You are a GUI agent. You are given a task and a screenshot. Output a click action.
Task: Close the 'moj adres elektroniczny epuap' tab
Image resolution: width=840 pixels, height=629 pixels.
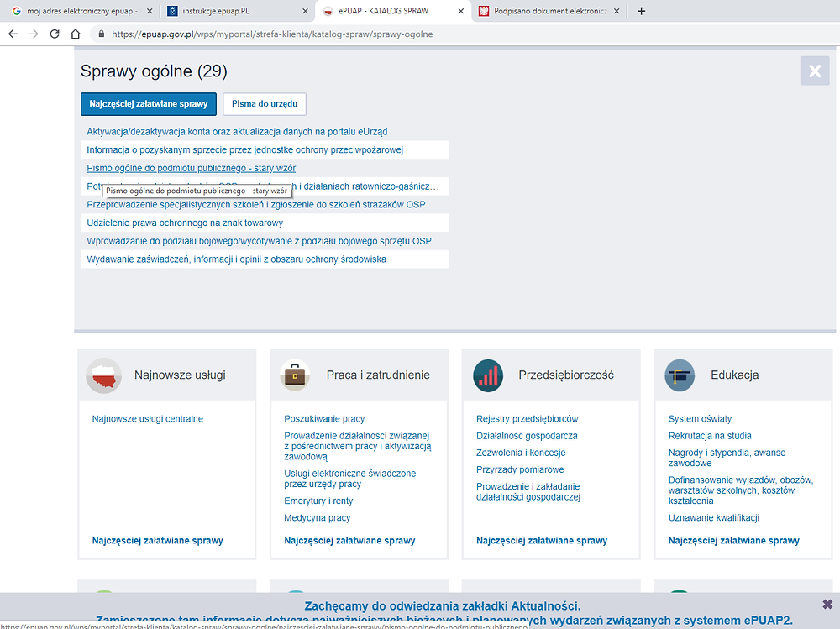click(x=150, y=11)
